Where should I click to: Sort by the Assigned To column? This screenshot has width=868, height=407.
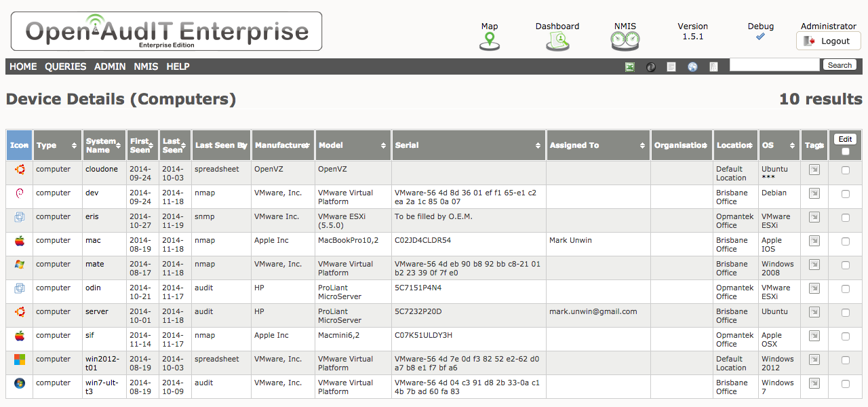tap(597, 145)
